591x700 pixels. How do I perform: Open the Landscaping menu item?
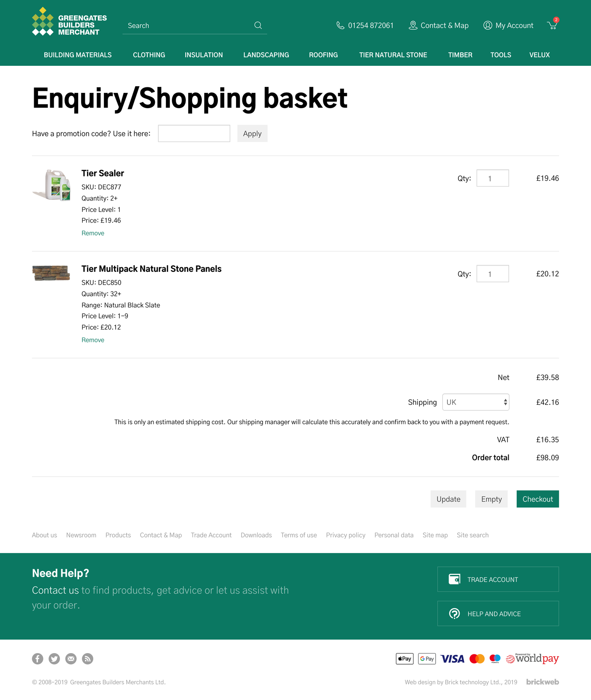click(x=266, y=55)
